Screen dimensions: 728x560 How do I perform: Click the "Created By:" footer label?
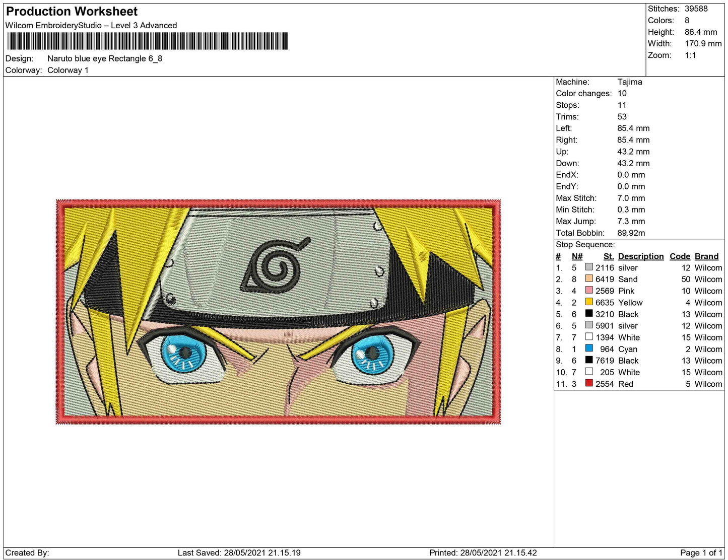[x=27, y=552]
